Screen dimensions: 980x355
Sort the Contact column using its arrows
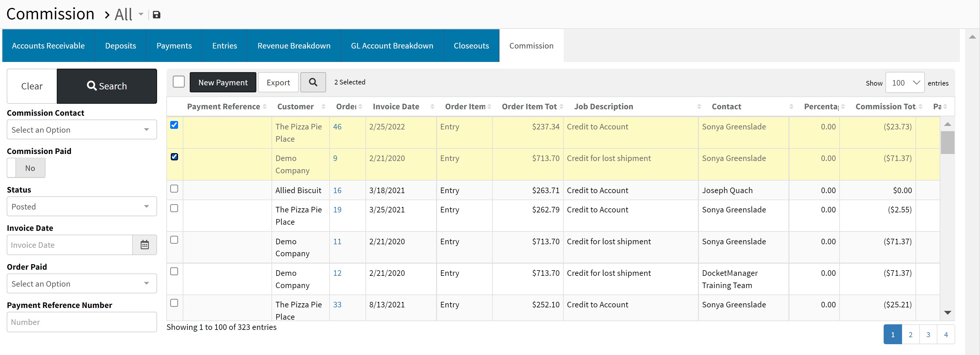(x=791, y=107)
